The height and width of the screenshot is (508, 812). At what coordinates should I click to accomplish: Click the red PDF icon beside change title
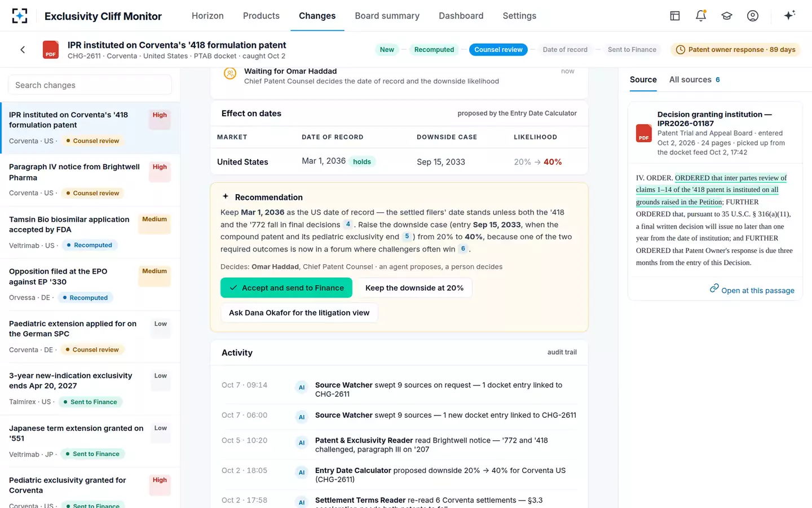51,50
